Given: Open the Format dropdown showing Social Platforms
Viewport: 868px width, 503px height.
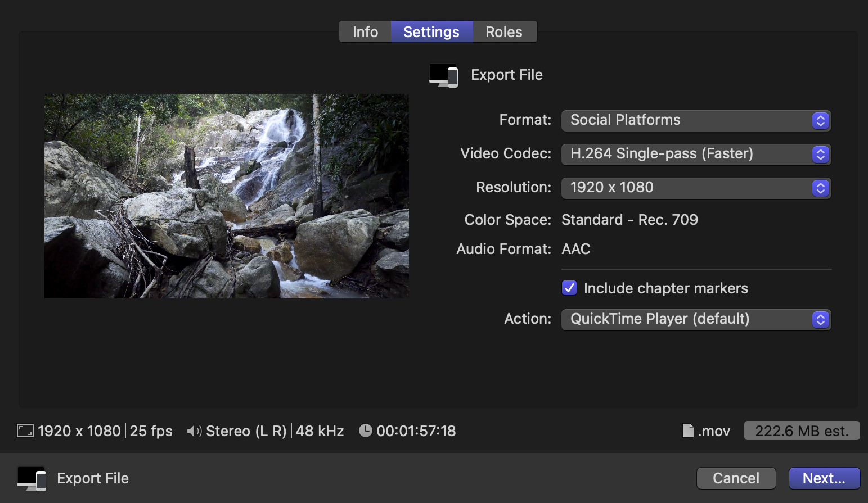Looking at the screenshot, I should pos(696,120).
